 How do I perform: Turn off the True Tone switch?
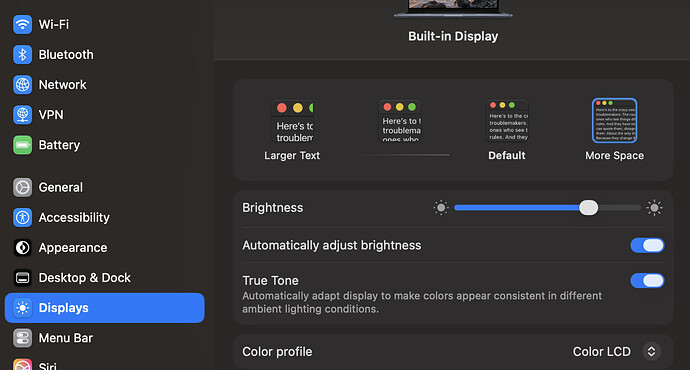(x=647, y=280)
